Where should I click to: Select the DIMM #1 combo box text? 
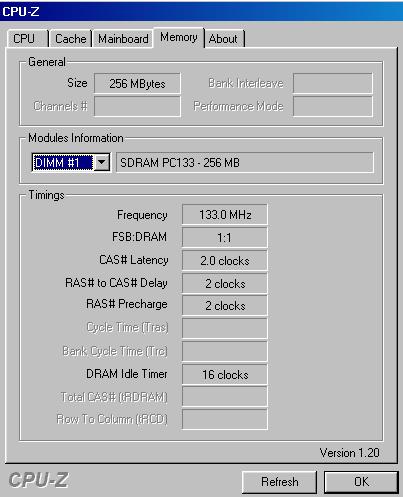63,163
